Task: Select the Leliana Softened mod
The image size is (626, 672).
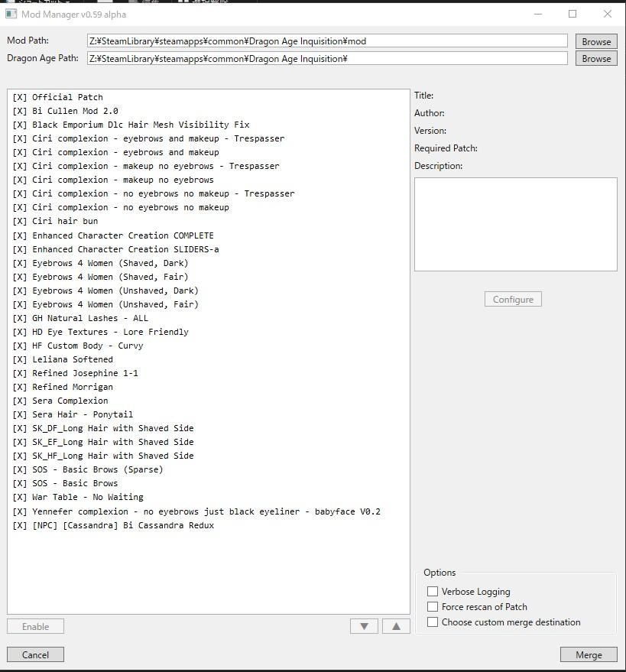Action: pyautogui.click(x=63, y=359)
